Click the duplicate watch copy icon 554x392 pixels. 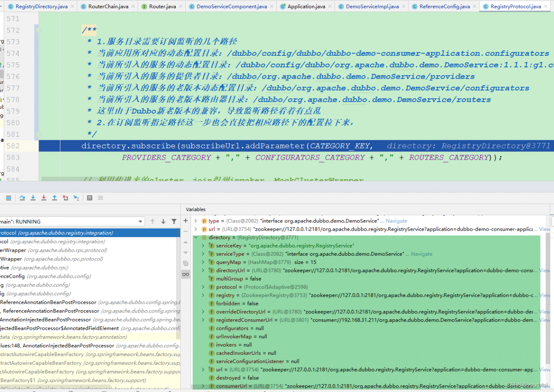pyautogui.click(x=186, y=263)
